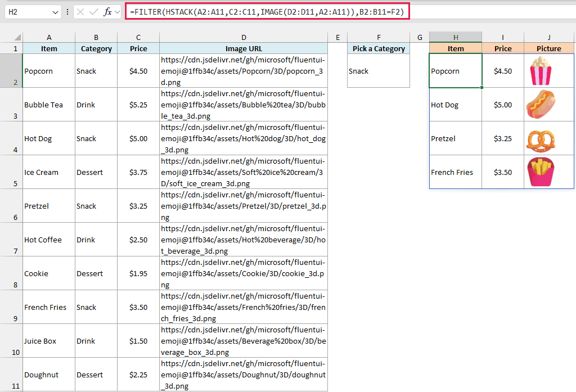Click the insert function fx icon
Viewport: 576px width, 392px height.
coord(107,12)
